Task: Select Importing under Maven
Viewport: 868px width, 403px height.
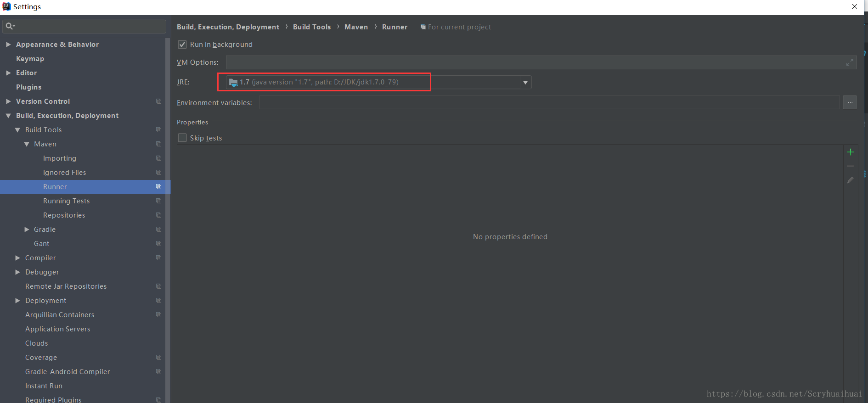Action: pyautogui.click(x=60, y=158)
